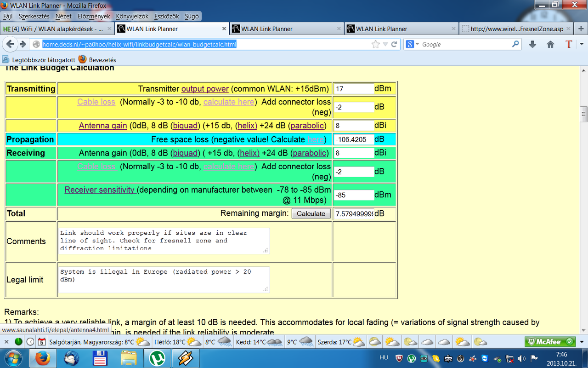The width and height of the screenshot is (588, 368).
Task: Click the McAfee shield in the system tray
Action: (x=400, y=358)
